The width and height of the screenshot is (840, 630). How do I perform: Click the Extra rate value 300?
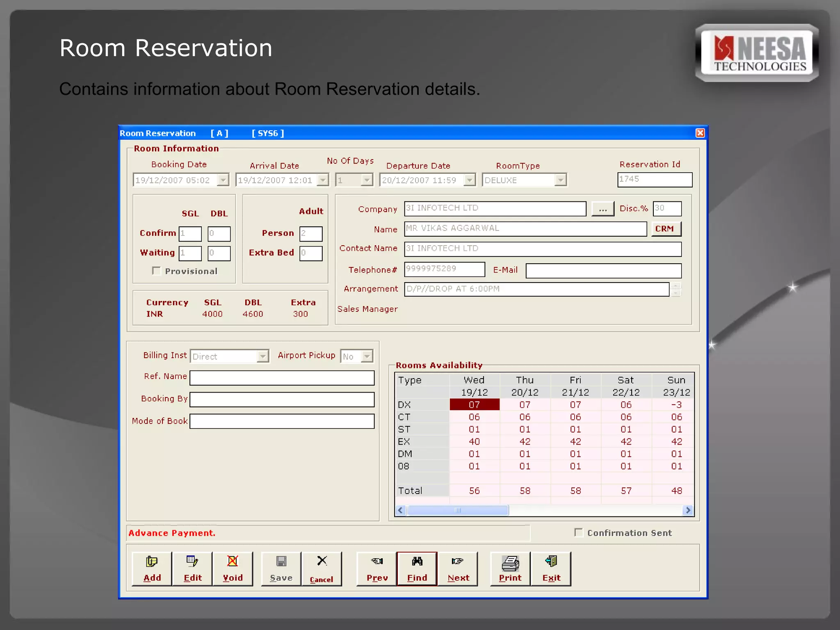coord(301,314)
